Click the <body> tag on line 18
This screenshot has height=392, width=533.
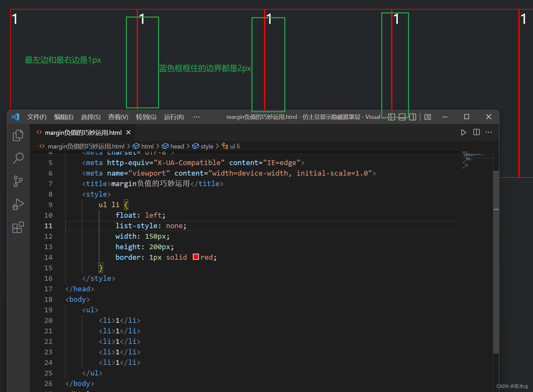pos(77,299)
